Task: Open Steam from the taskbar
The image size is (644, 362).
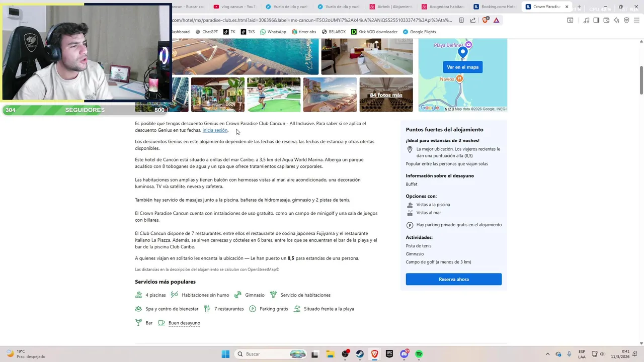Action: 360,354
